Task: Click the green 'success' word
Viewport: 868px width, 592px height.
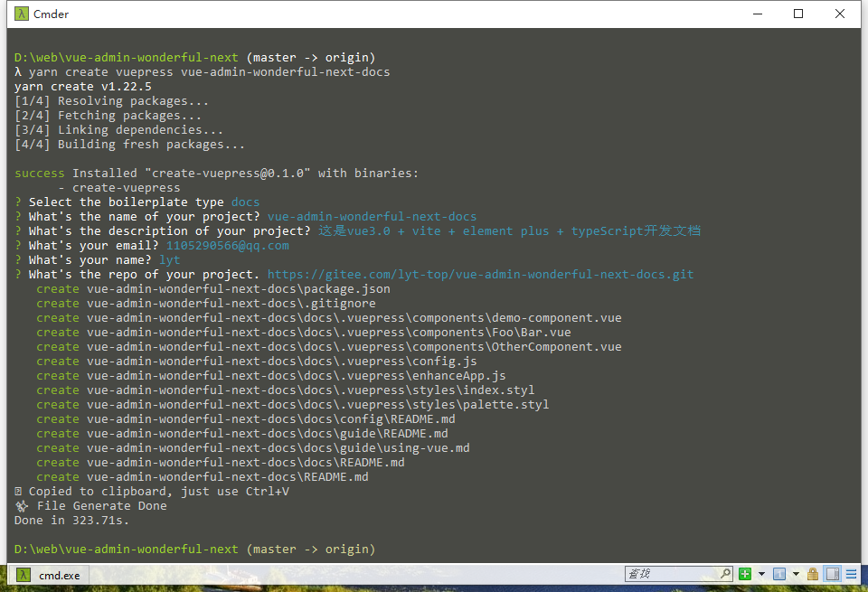Action: [x=39, y=174]
